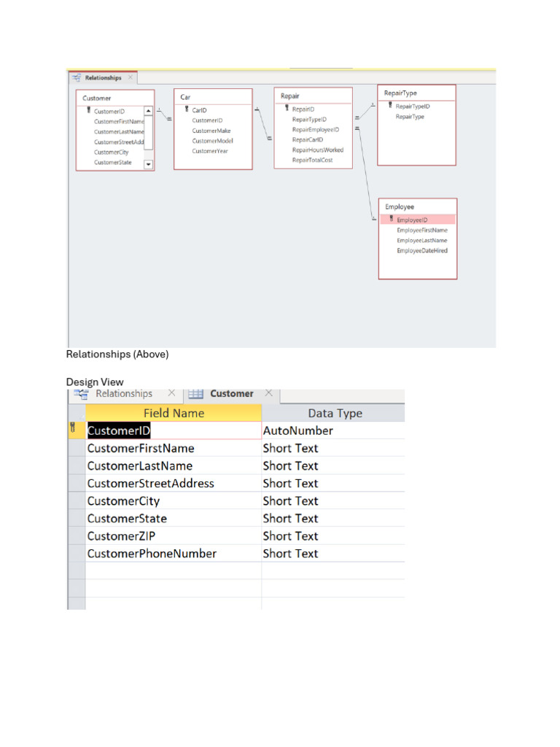Select the CustomerZIP field name cell

coord(174,536)
